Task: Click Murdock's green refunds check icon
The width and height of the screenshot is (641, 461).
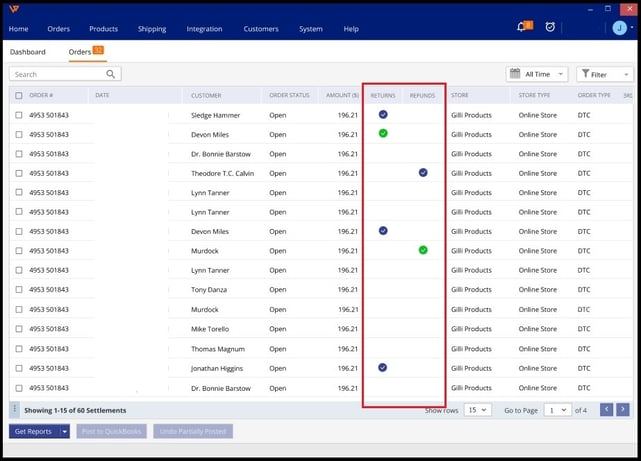Action: (423, 249)
